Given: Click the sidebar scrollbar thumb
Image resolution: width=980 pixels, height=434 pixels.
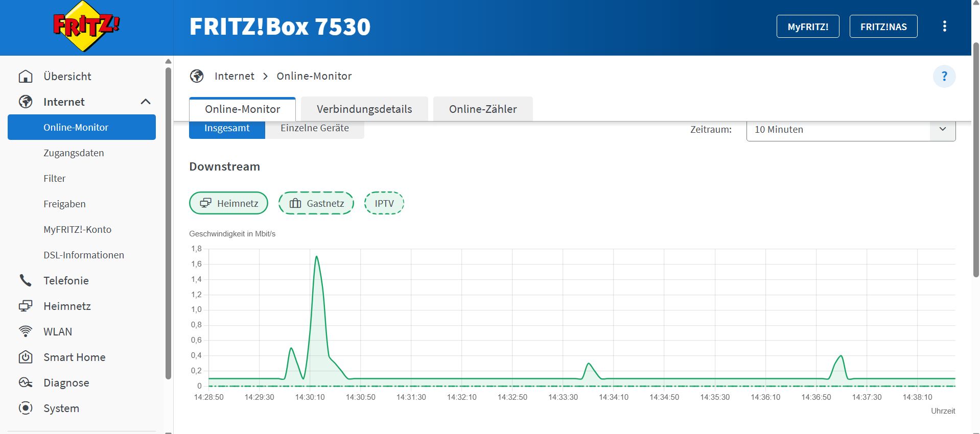Looking at the screenshot, I should coord(168,223).
